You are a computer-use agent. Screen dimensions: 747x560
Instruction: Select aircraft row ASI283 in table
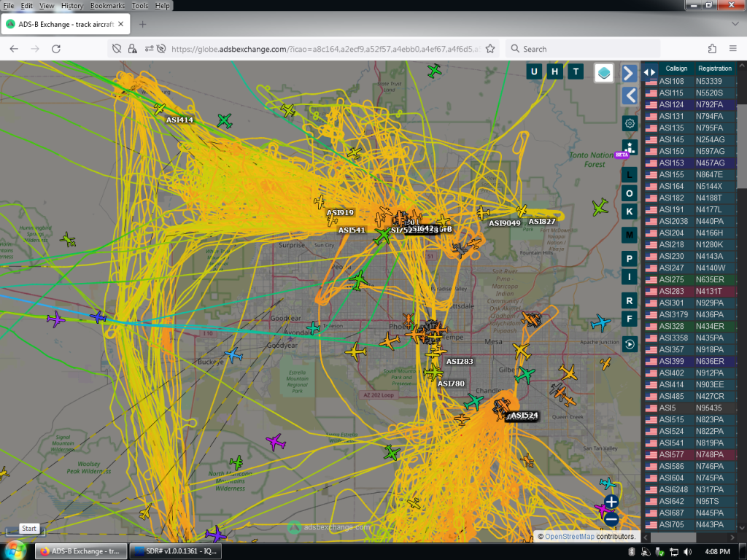click(691, 292)
